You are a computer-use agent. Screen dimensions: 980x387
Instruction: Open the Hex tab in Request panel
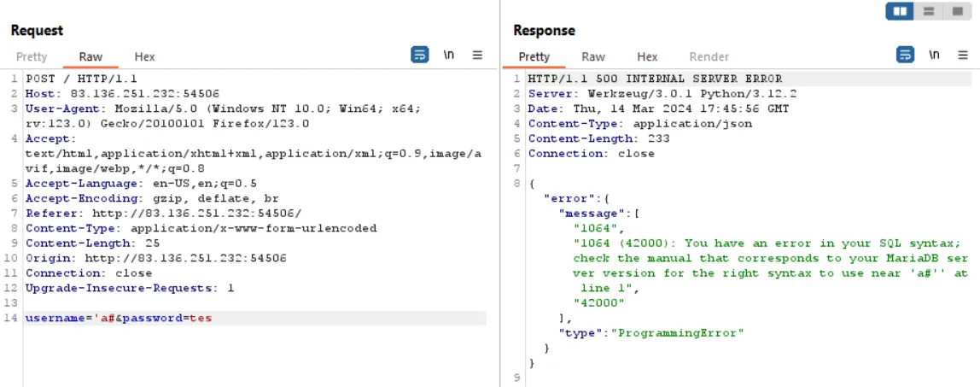(144, 57)
